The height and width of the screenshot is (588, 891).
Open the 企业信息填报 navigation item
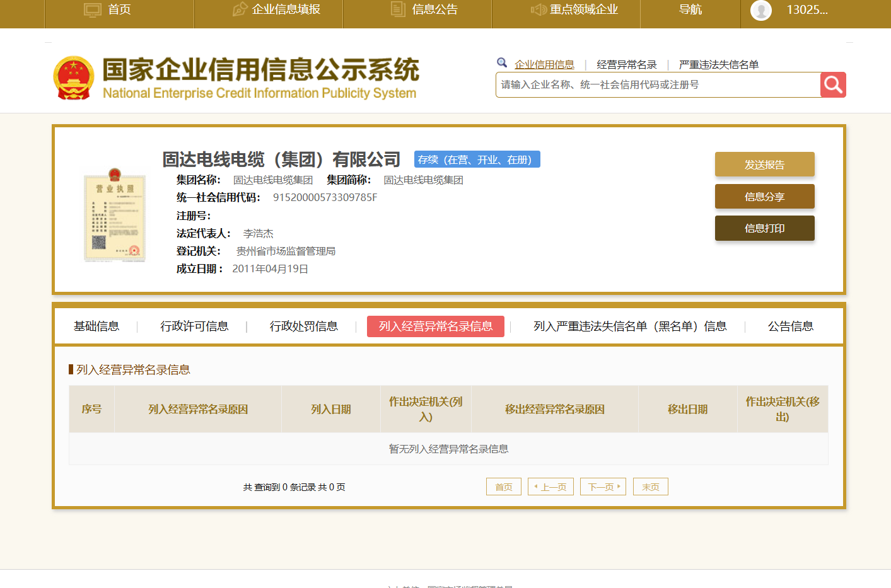(x=286, y=9)
